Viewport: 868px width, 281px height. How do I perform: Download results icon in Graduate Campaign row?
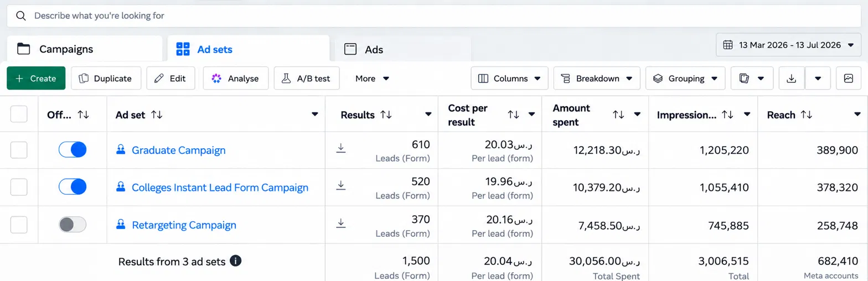(x=341, y=148)
